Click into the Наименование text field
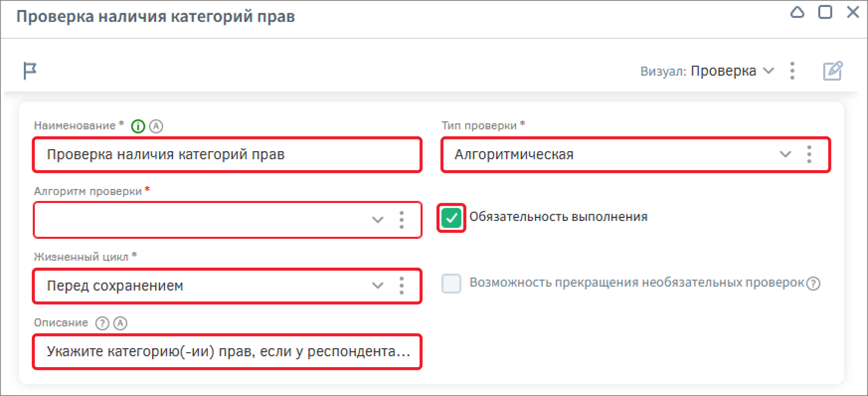Viewport: 868px width, 396px height. pos(227,155)
